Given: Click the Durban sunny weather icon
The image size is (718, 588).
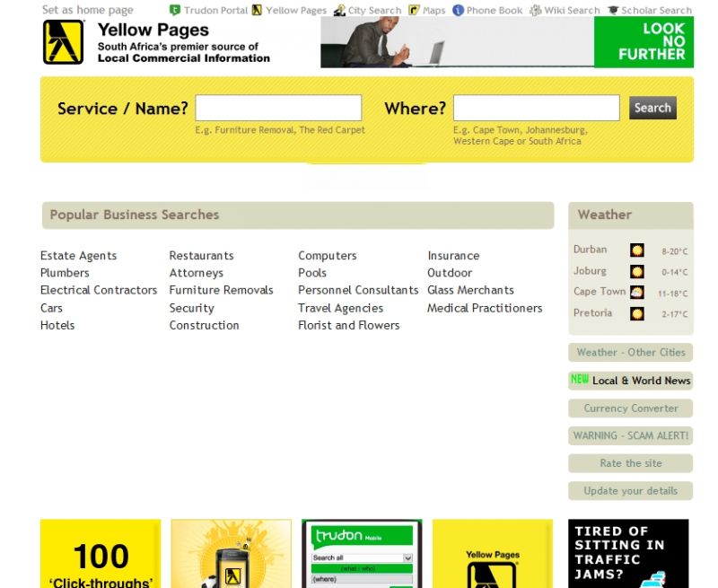Looking at the screenshot, I should [x=637, y=250].
